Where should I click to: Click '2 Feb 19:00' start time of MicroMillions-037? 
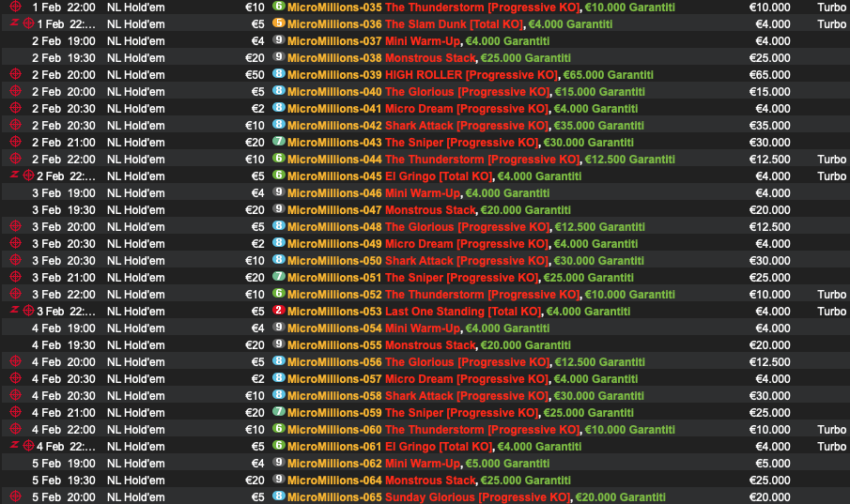(64, 41)
